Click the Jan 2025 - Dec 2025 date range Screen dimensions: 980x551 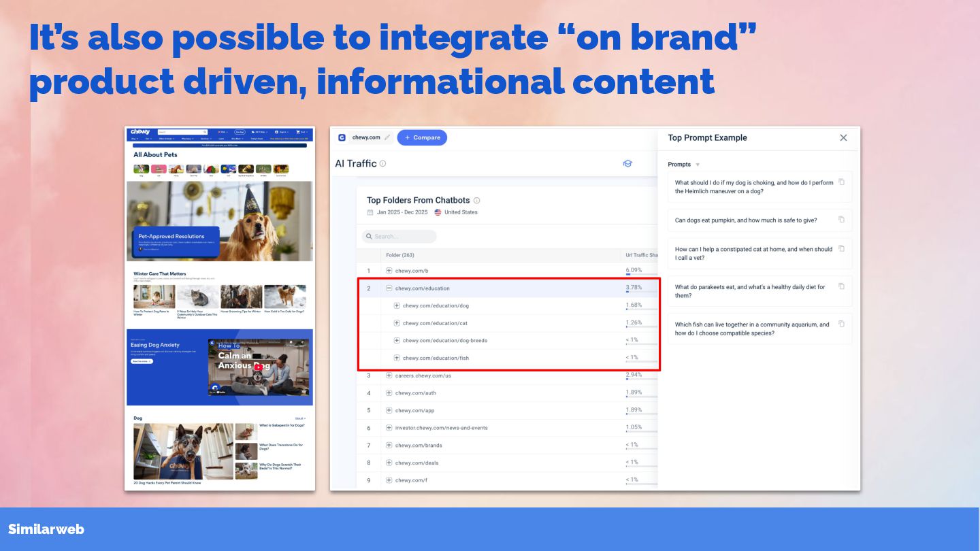click(x=402, y=212)
